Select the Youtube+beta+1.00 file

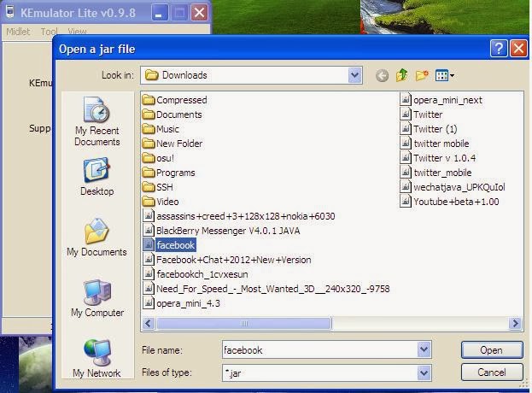[x=449, y=202]
